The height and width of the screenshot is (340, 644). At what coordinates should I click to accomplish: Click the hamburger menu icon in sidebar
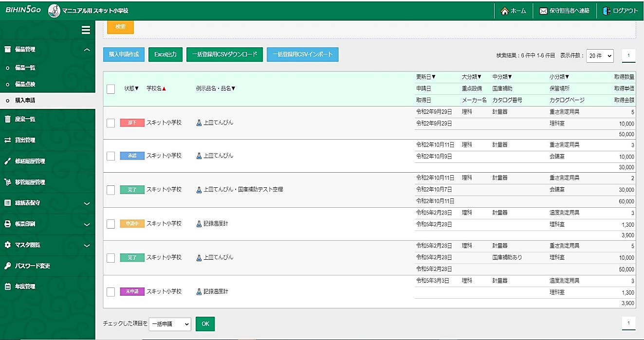click(86, 30)
